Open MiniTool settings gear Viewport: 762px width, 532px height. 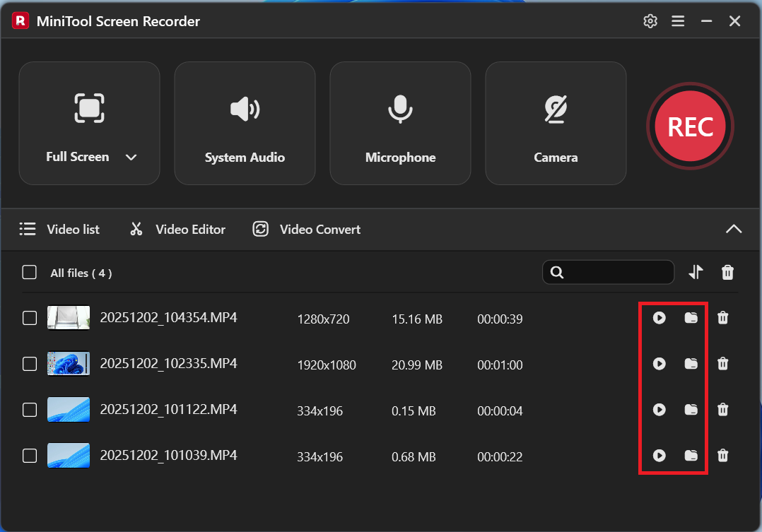(650, 21)
